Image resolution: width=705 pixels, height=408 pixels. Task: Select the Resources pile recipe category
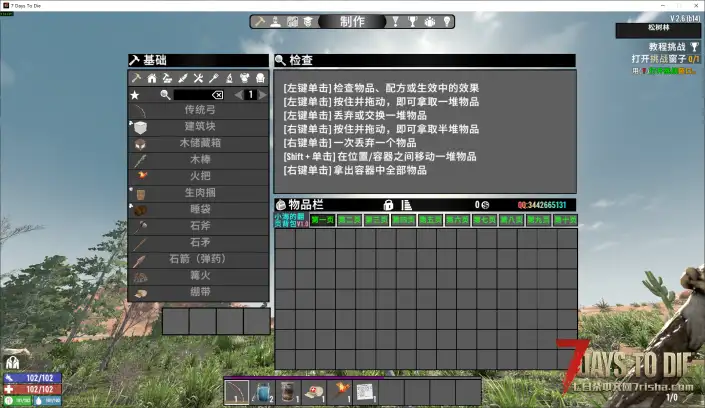(x=167, y=78)
